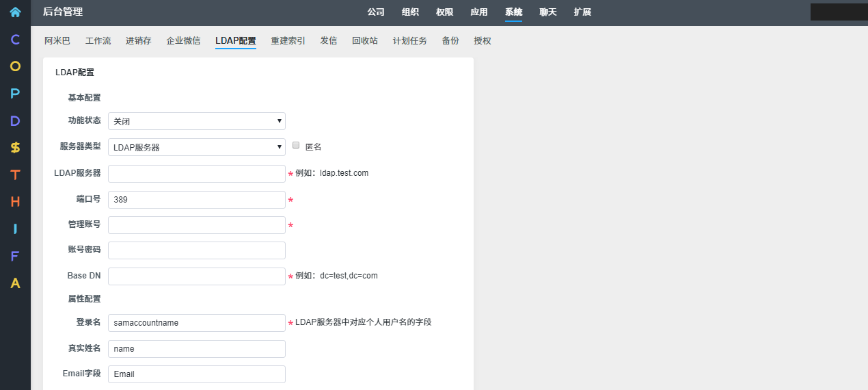Open the 聊天 top menu
The width and height of the screenshot is (868, 390).
pos(547,12)
